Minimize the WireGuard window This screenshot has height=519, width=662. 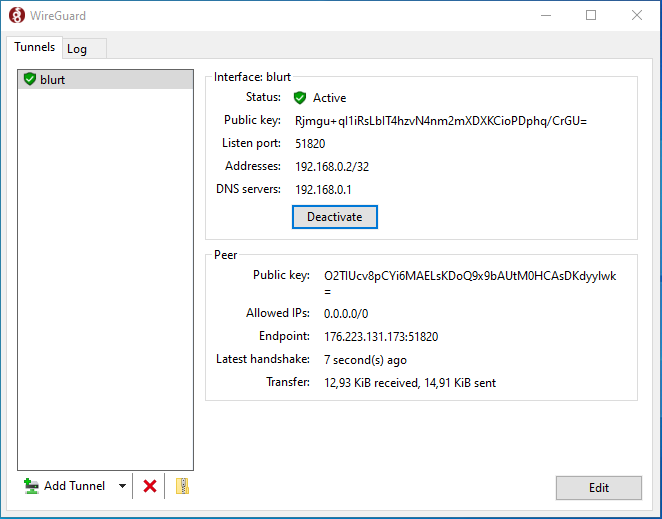coord(545,16)
